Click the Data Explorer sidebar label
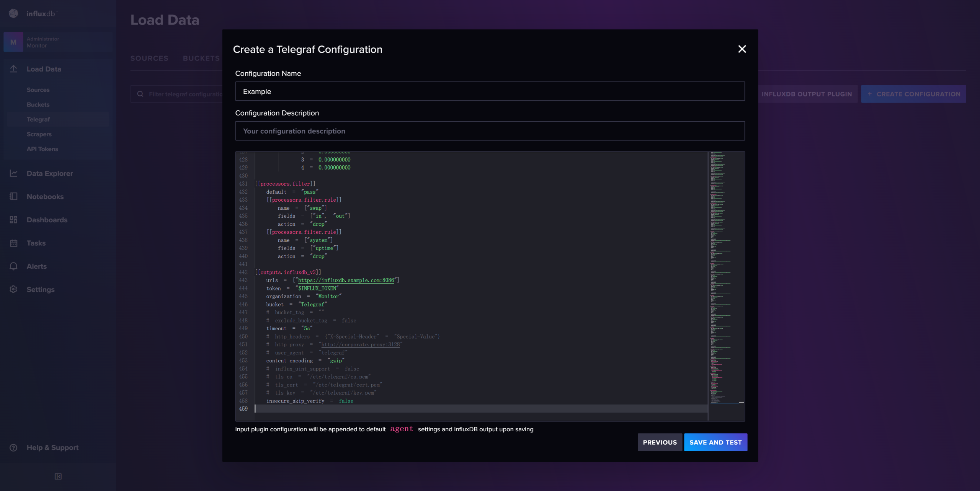Image resolution: width=980 pixels, height=491 pixels. click(x=50, y=173)
